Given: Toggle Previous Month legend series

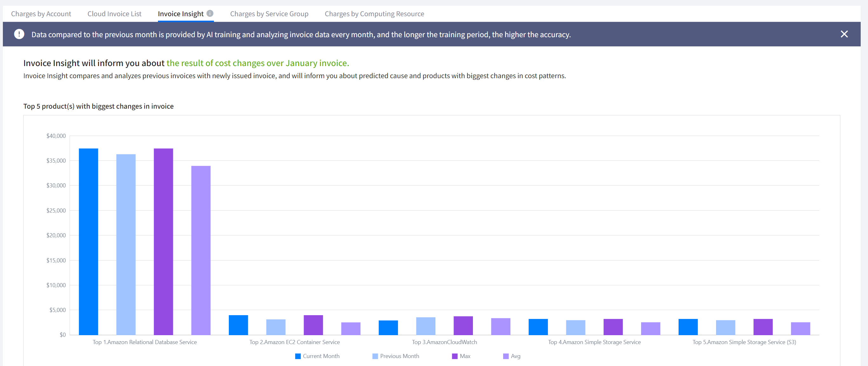Looking at the screenshot, I should [x=399, y=356].
